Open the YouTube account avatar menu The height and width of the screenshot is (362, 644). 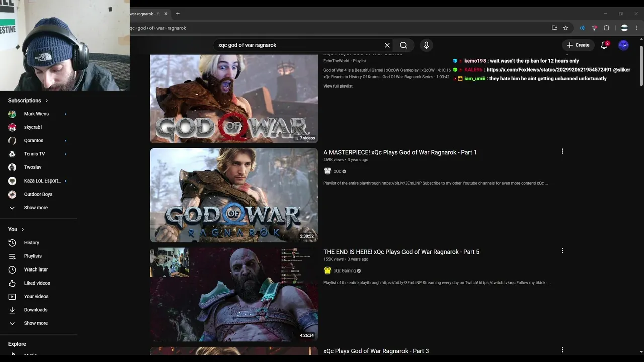coord(623,45)
